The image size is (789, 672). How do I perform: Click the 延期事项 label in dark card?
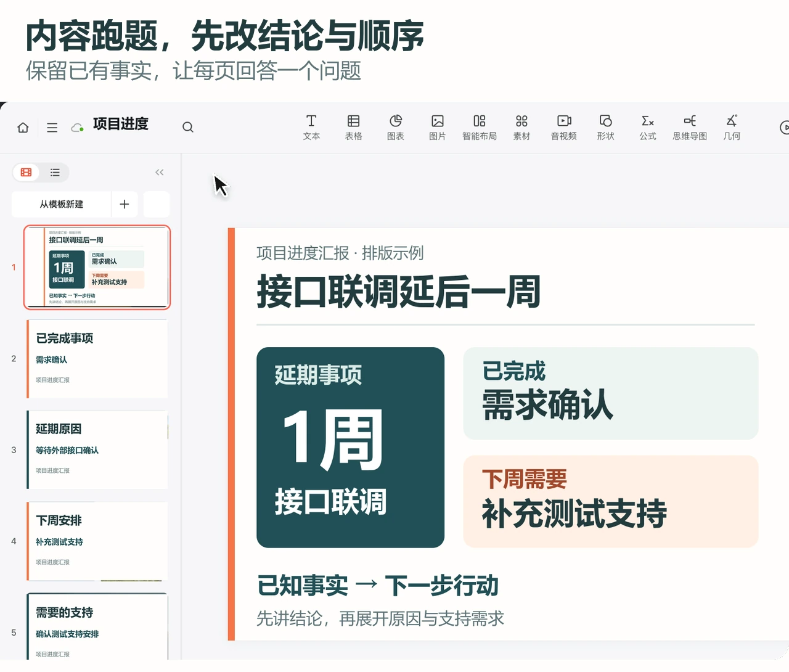pyautogui.click(x=318, y=374)
